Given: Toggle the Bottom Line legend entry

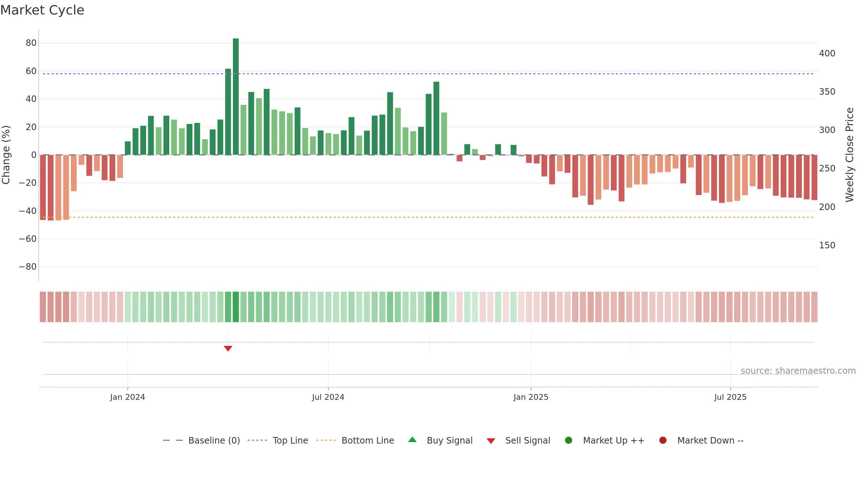Looking at the screenshot, I should click(355, 440).
